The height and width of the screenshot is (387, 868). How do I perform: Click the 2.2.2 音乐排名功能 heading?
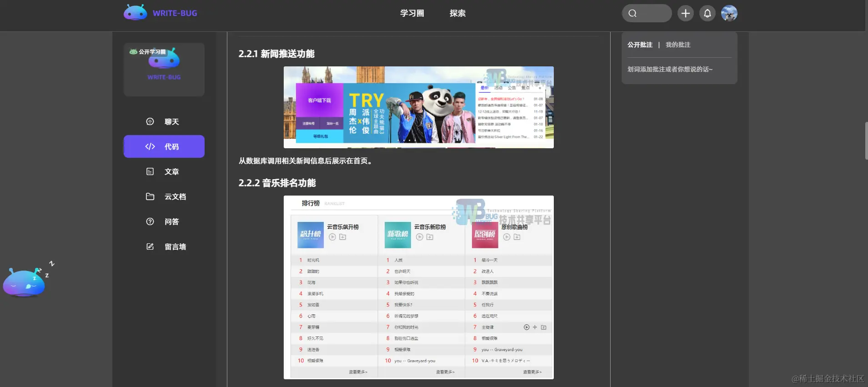(x=277, y=183)
